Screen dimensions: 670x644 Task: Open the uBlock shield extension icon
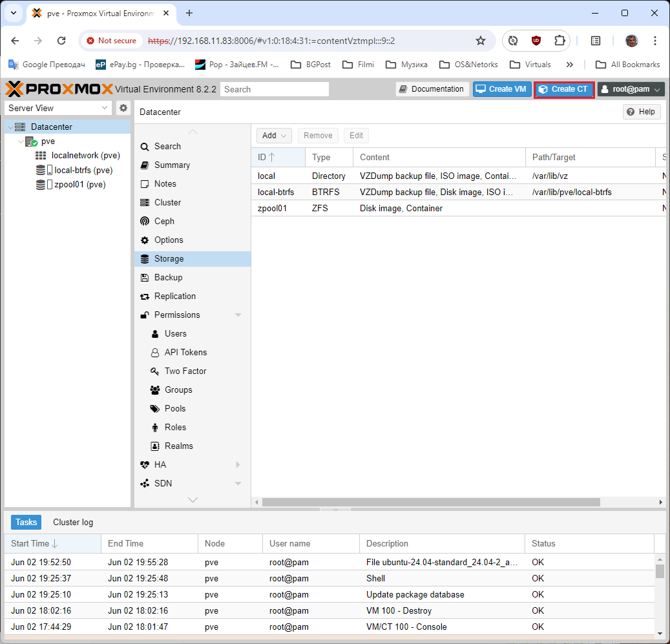point(536,41)
